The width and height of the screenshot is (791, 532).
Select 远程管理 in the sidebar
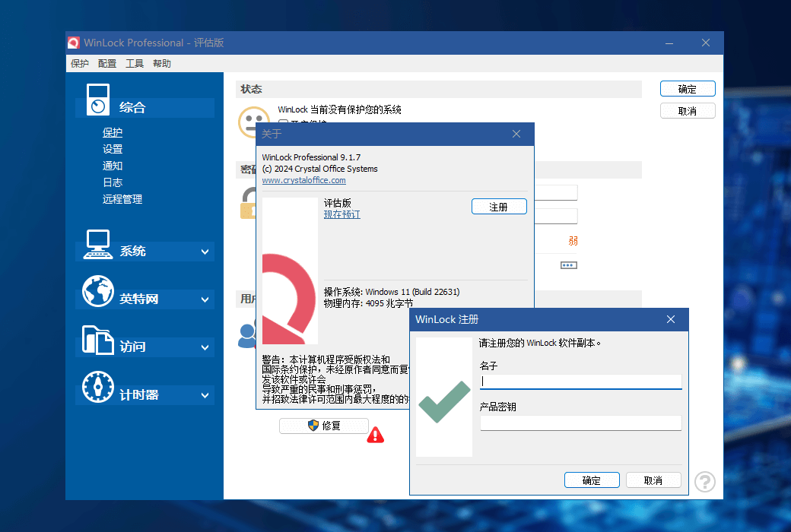(x=122, y=199)
